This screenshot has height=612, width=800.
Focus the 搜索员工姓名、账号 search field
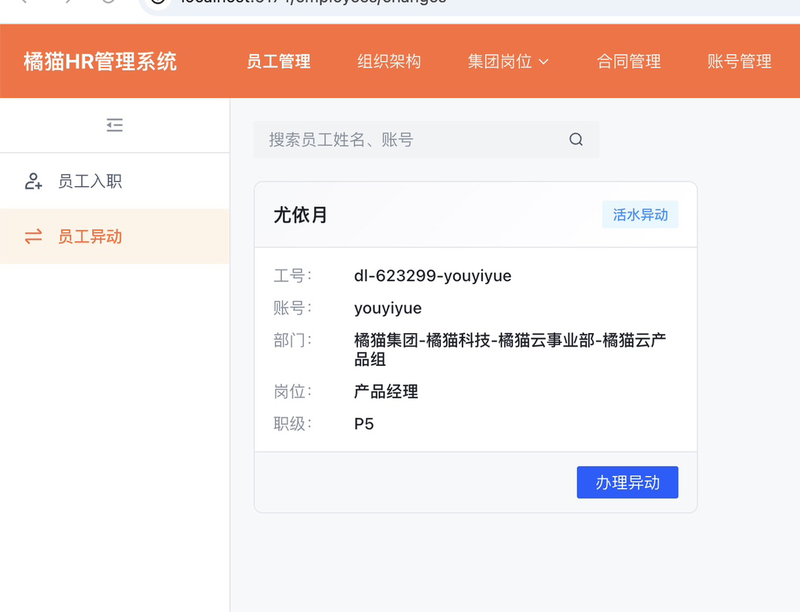coord(427,139)
